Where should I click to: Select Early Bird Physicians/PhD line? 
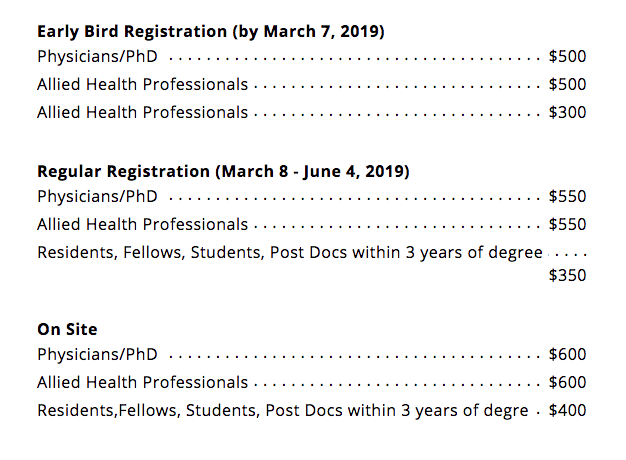click(x=102, y=57)
